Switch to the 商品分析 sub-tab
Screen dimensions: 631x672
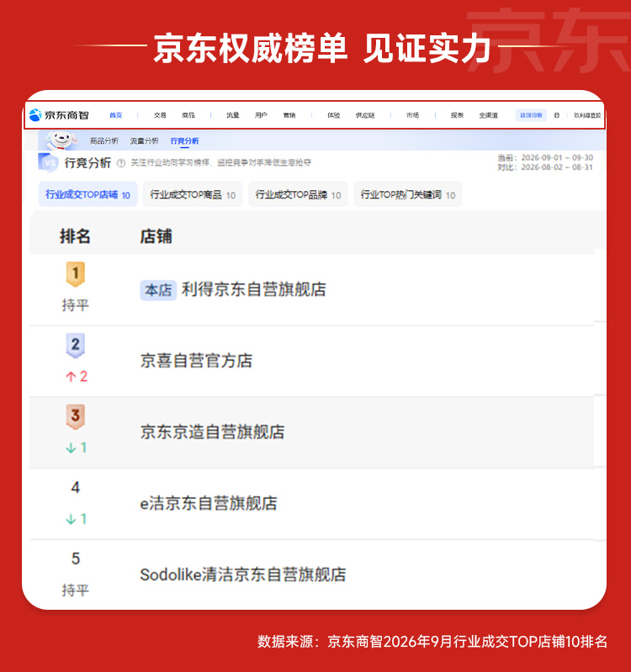pyautogui.click(x=104, y=140)
